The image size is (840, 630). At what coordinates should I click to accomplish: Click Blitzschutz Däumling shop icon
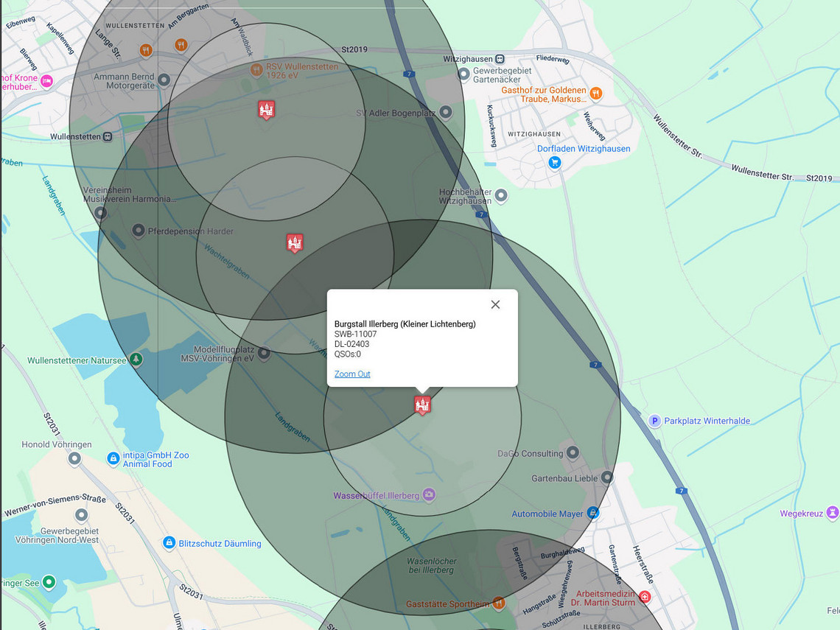tap(169, 542)
